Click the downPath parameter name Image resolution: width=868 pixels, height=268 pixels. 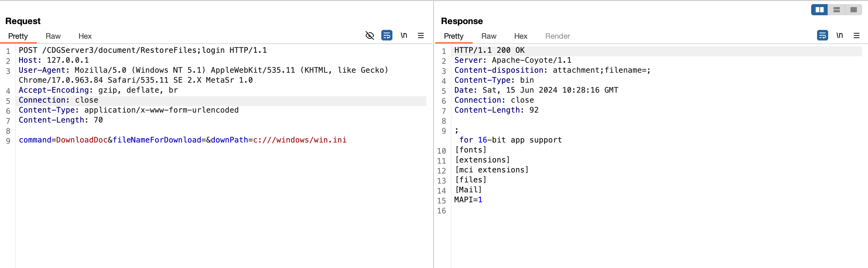click(230, 140)
